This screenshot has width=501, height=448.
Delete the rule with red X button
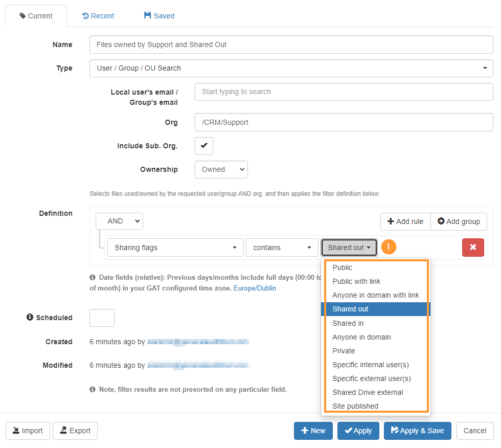473,248
